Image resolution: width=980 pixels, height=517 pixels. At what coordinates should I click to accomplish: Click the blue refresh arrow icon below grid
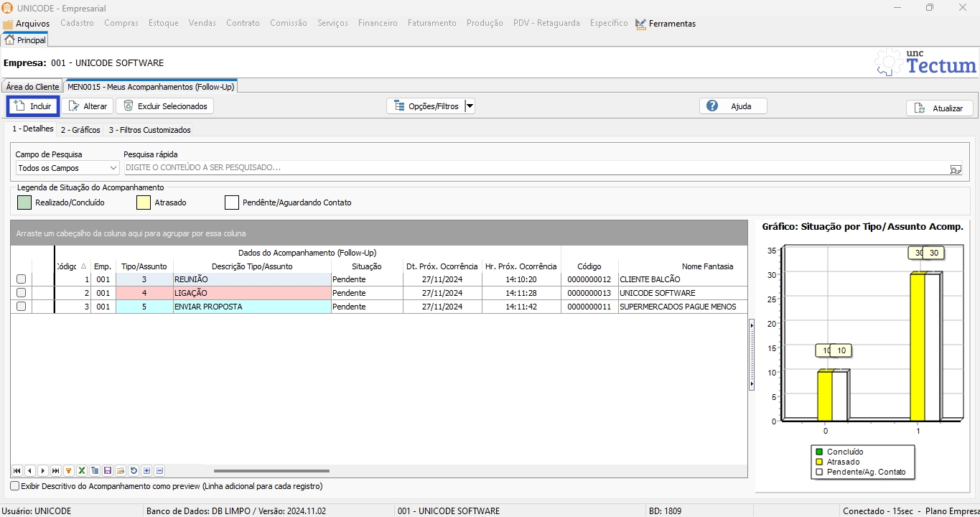coord(134,471)
